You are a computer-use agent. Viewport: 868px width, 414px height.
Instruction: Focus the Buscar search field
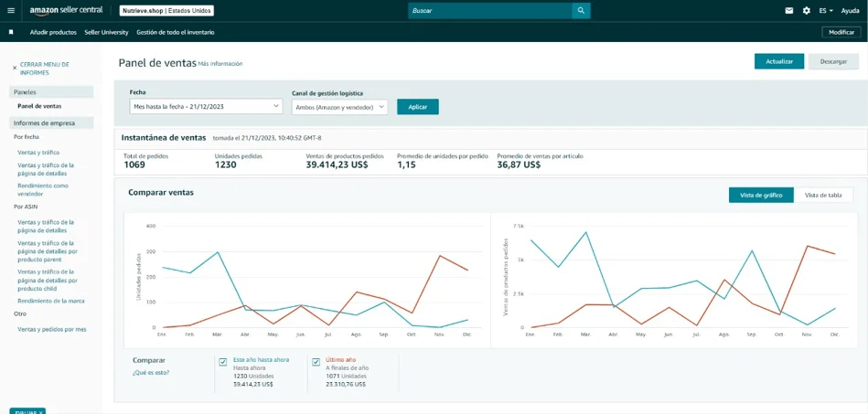pyautogui.click(x=490, y=11)
